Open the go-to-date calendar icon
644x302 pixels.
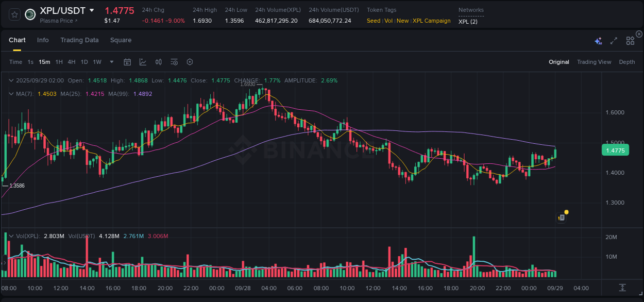(127, 61)
